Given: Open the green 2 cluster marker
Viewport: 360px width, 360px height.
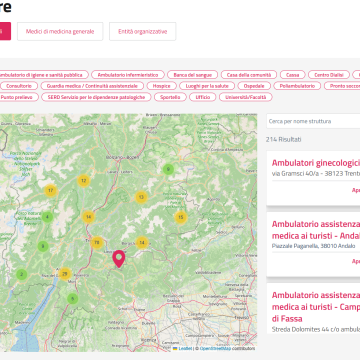Looking at the screenshot, I should tap(22, 275).
